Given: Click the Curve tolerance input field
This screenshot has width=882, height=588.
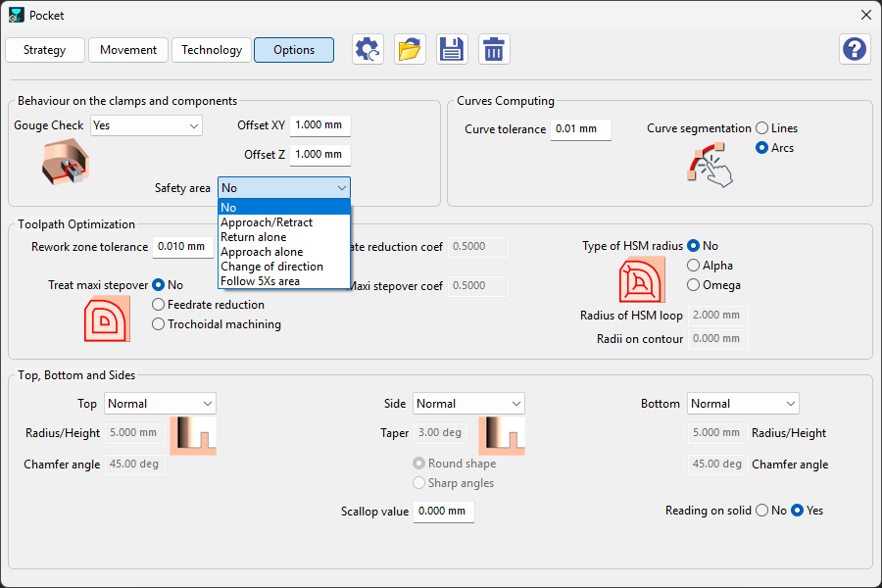Looking at the screenshot, I should [x=579, y=129].
